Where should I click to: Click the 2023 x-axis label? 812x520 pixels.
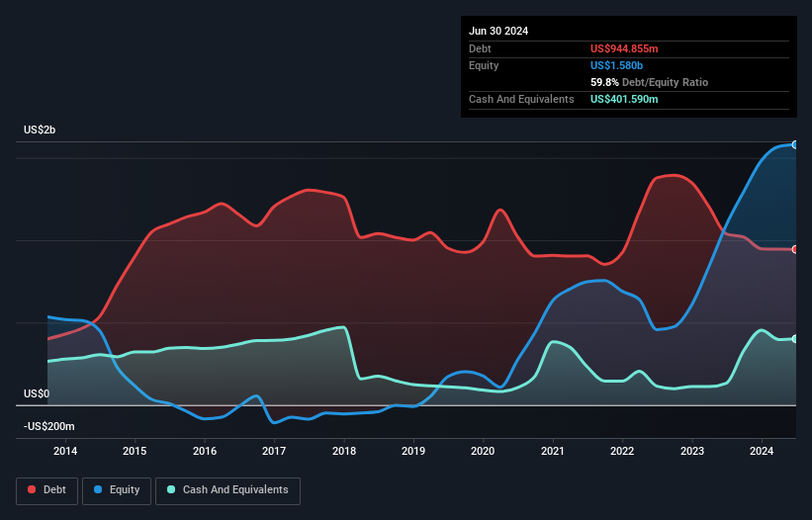692,451
